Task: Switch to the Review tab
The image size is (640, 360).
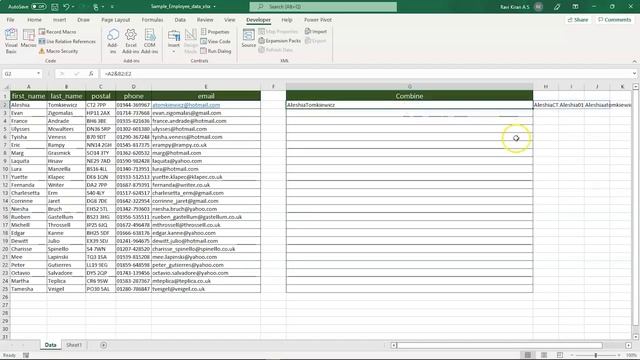Action: point(205,20)
